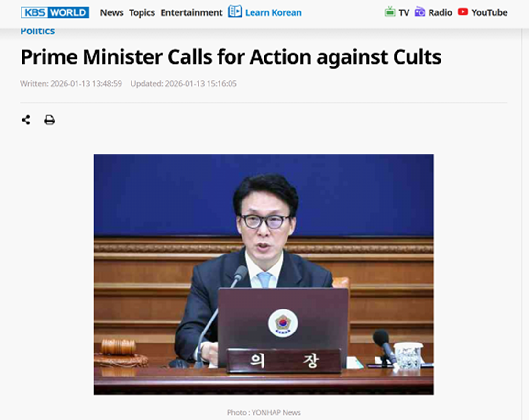Open the TV link
This screenshot has height=420, width=529.
[404, 13]
